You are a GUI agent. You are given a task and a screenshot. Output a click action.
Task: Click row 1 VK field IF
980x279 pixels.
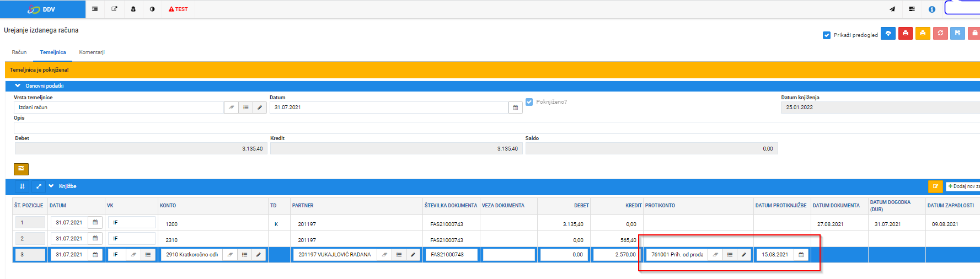pyautogui.click(x=131, y=222)
